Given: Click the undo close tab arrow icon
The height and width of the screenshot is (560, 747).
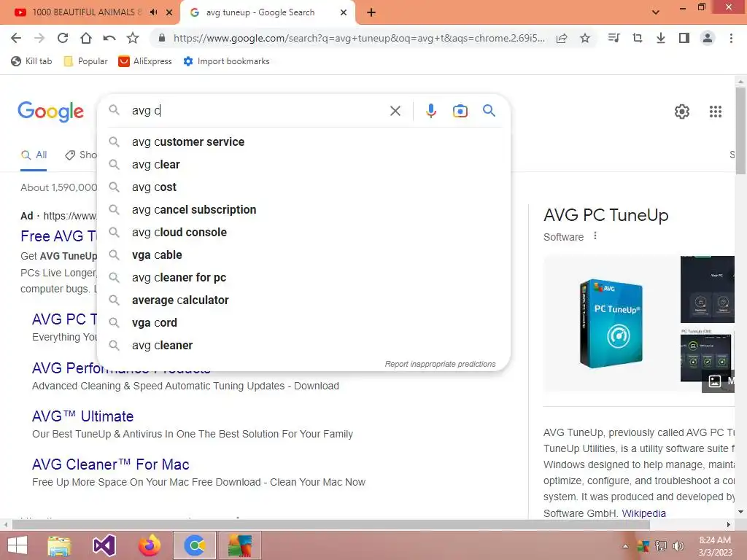Looking at the screenshot, I should (109, 38).
